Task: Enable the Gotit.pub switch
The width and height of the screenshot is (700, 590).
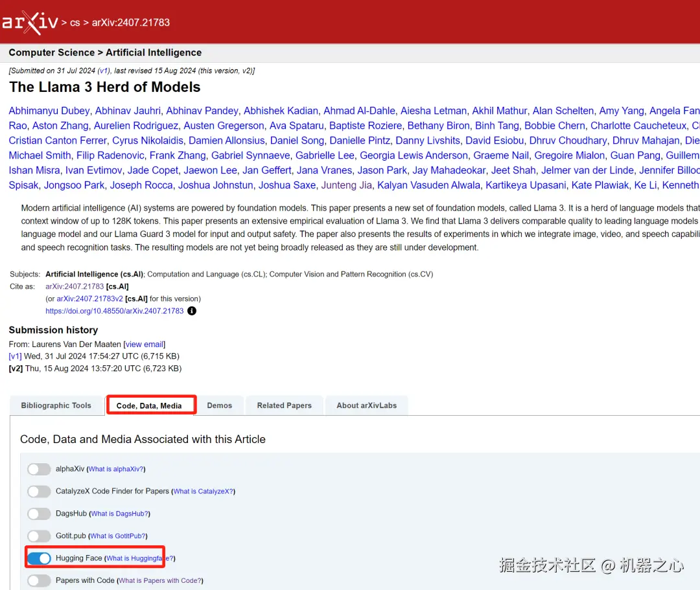Action: (39, 536)
